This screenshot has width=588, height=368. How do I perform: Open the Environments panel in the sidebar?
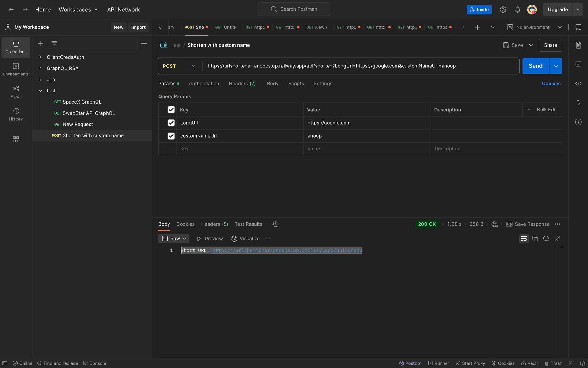(x=16, y=69)
